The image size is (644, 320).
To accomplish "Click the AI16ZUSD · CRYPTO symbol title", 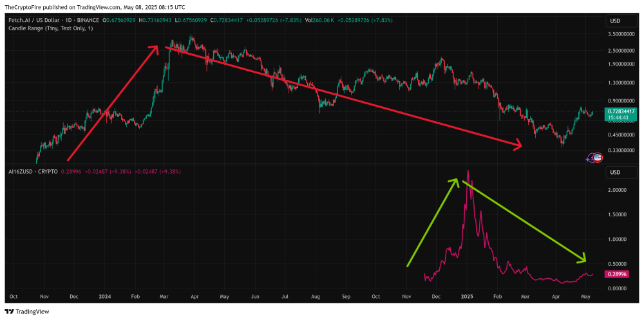I will point(33,172).
